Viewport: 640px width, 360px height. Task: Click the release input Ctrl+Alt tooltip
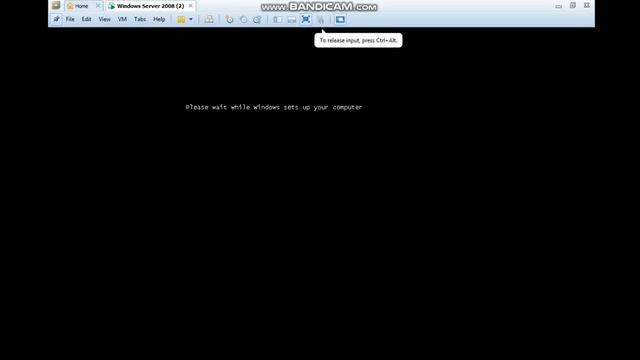pyautogui.click(x=358, y=40)
